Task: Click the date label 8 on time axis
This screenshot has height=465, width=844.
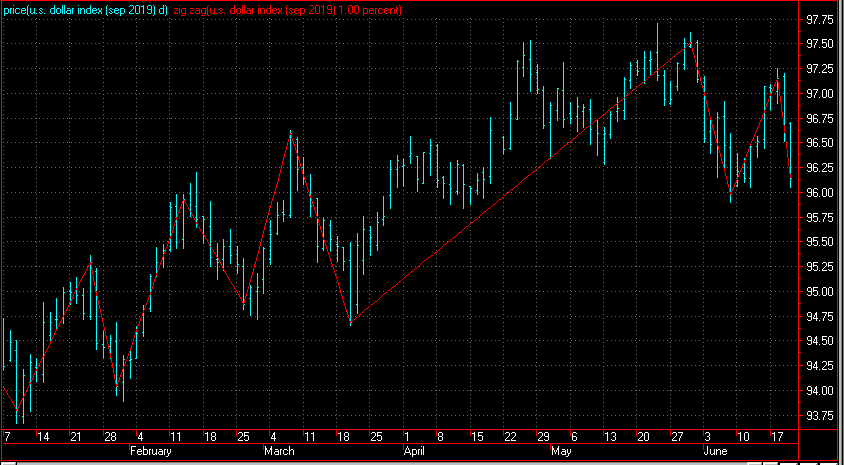Action: point(441,436)
